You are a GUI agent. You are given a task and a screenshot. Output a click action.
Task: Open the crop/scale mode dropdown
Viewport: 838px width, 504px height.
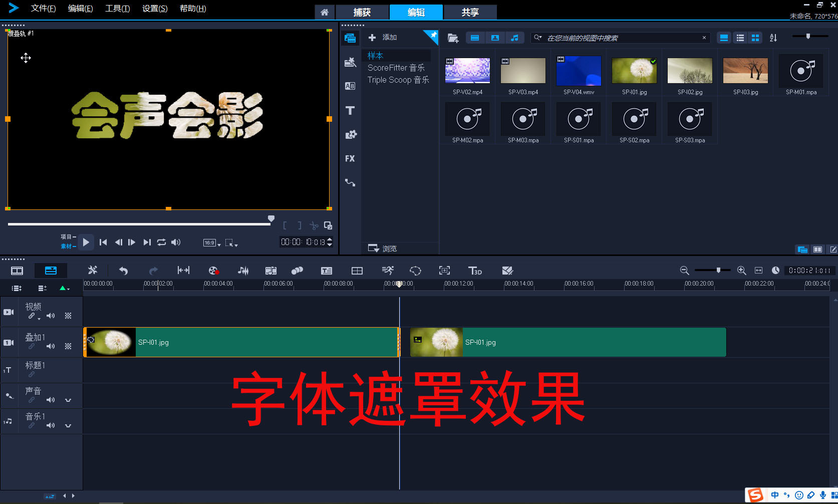coord(231,243)
